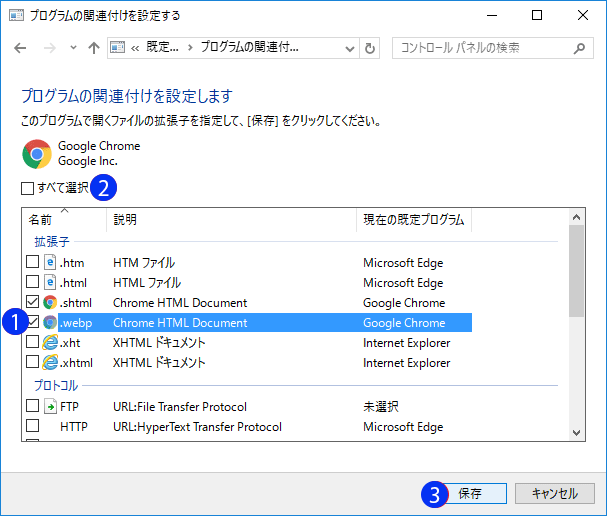Tick the すべて選択 checkbox
This screenshot has width=607, height=516.
pos(27,189)
